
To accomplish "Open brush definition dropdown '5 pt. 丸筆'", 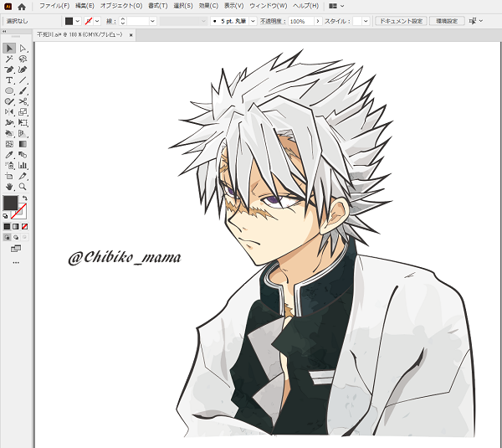I will click(x=253, y=21).
